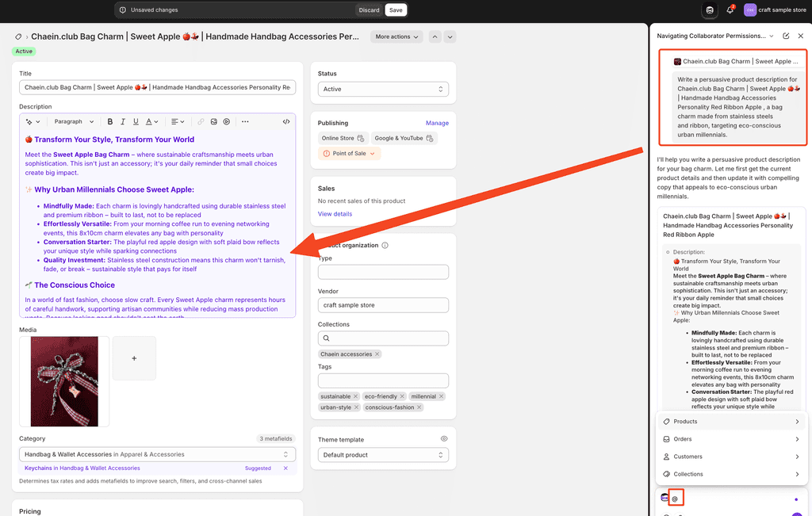This screenshot has width=812, height=516.
Task: Toggle italic formatting in description
Action: point(123,121)
